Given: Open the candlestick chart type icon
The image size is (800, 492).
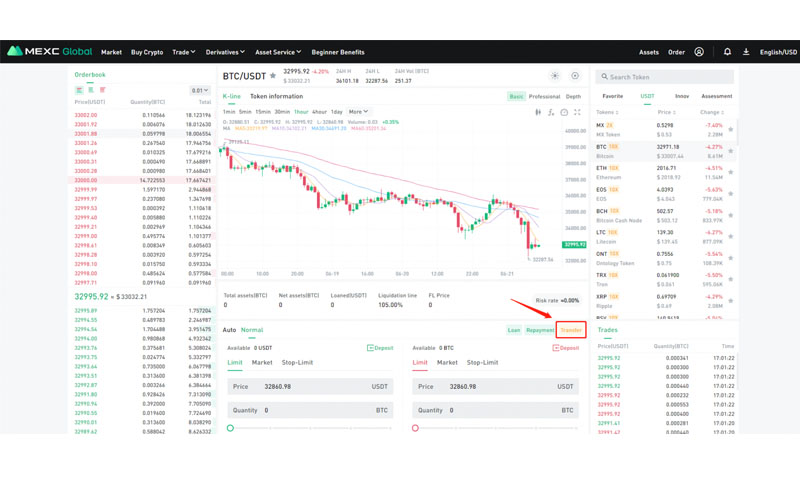Looking at the screenshot, I should (538, 112).
